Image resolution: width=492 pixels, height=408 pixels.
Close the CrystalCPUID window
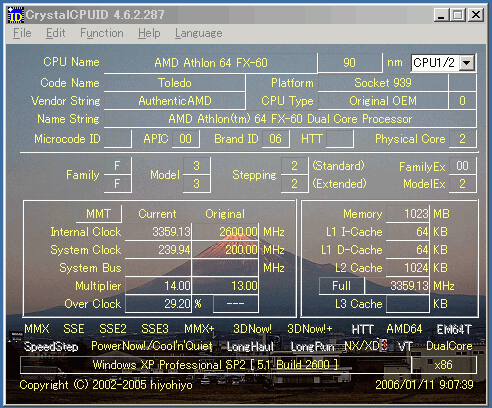coord(476,15)
